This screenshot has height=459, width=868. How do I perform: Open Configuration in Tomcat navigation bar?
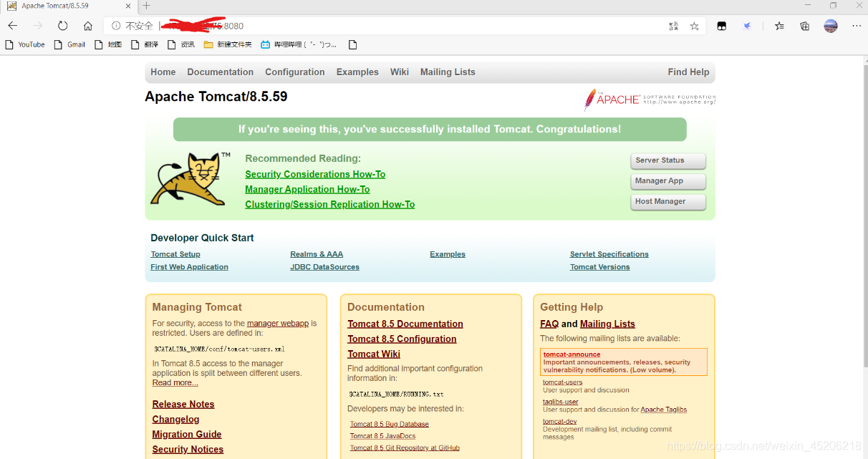click(295, 72)
